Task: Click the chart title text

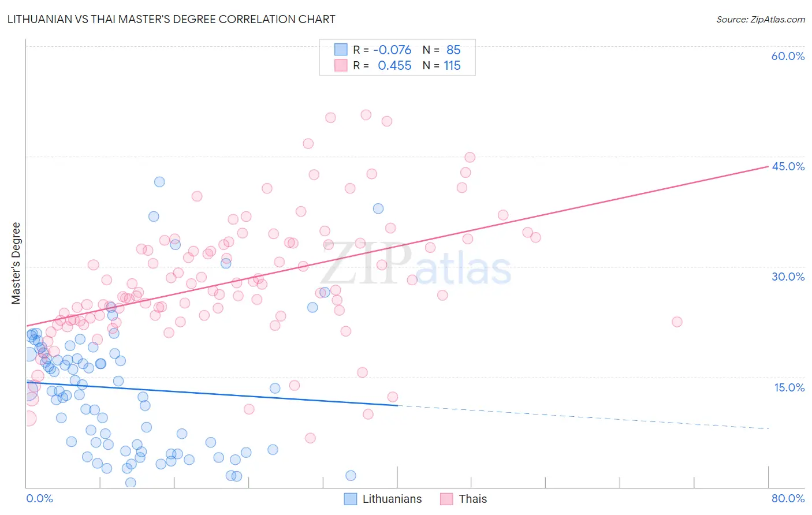Action: [x=172, y=19]
